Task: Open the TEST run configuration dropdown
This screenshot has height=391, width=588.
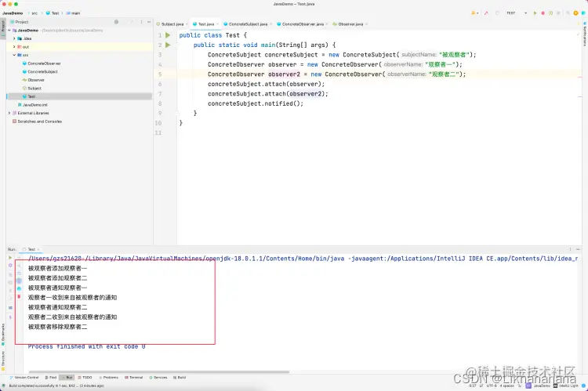Action: pos(517,13)
